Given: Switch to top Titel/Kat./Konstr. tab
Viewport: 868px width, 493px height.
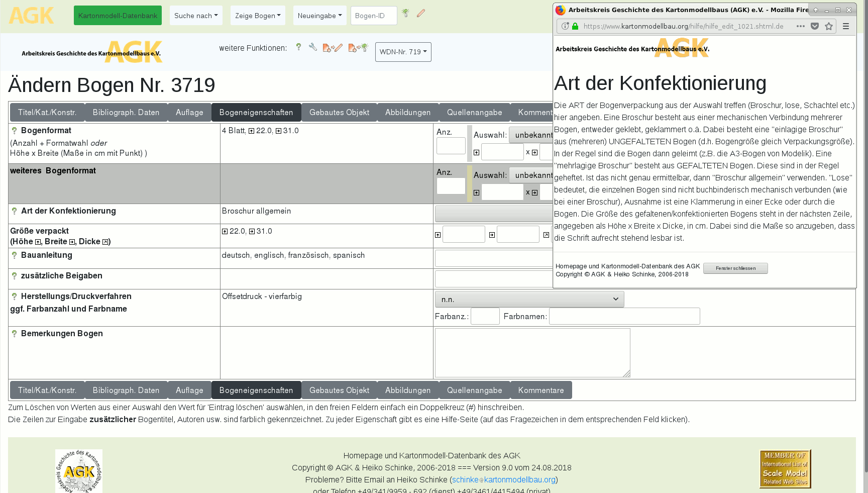Looking at the screenshot, I should 47,113.
